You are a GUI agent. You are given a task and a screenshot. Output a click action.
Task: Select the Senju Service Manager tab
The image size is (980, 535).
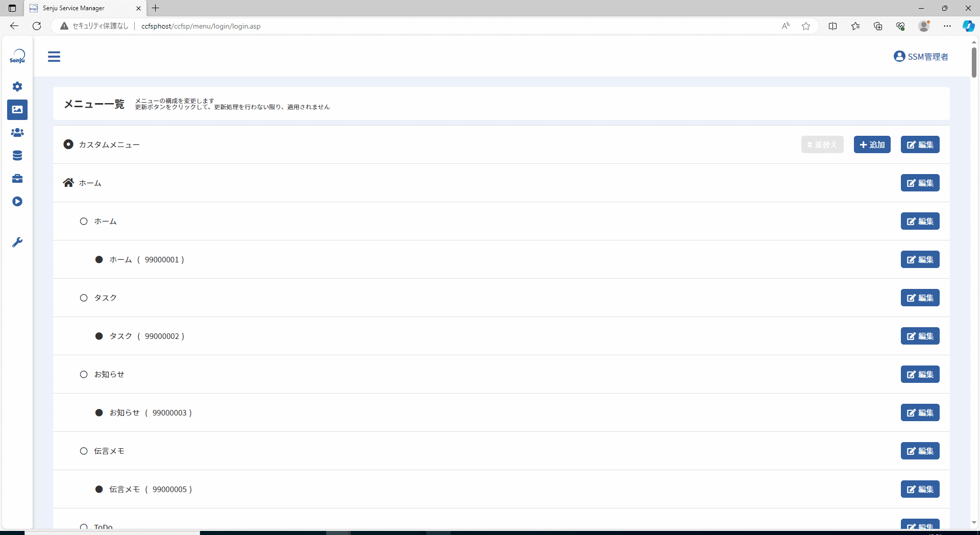click(x=85, y=8)
